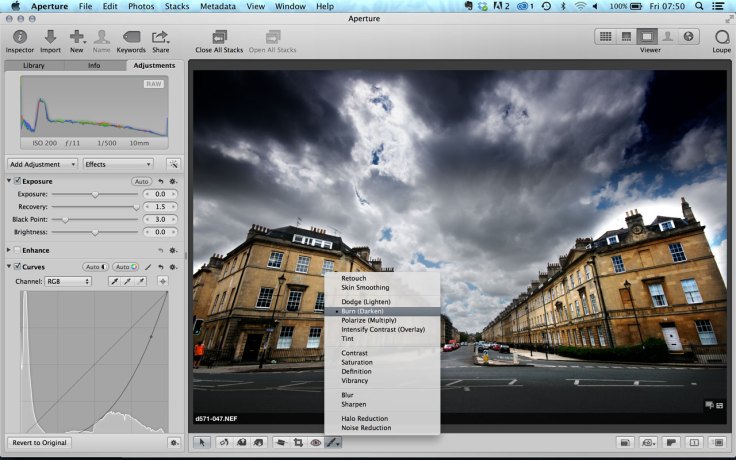Click the auto-enhance magic wand button
The image size is (736, 460).
click(x=173, y=164)
